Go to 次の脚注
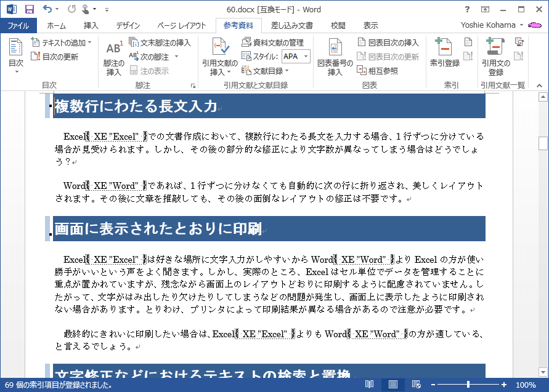Screen dimensions: 549x392 [x=149, y=57]
